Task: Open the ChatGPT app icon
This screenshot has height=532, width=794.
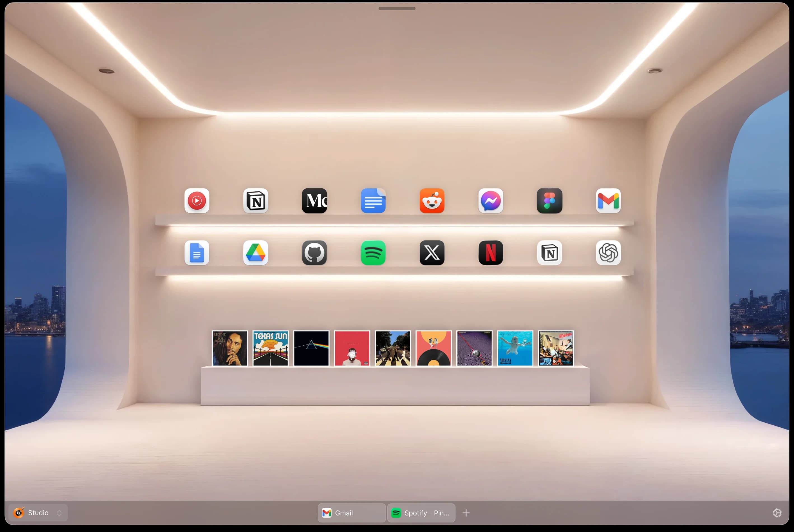Action: tap(608, 253)
